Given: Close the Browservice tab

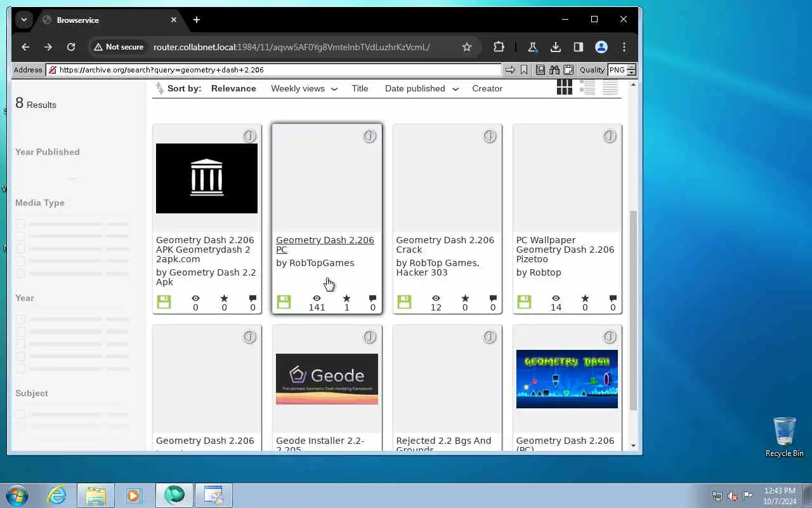Looking at the screenshot, I should click(x=174, y=20).
